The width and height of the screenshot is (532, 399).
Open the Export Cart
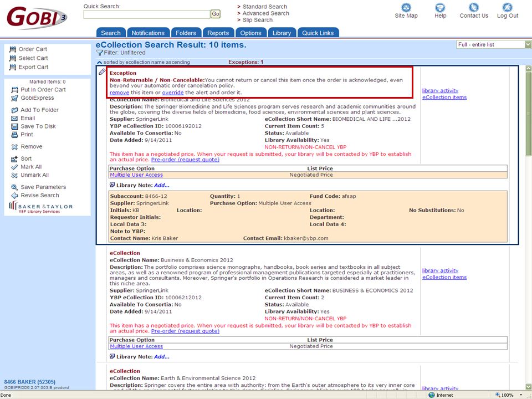29,67
